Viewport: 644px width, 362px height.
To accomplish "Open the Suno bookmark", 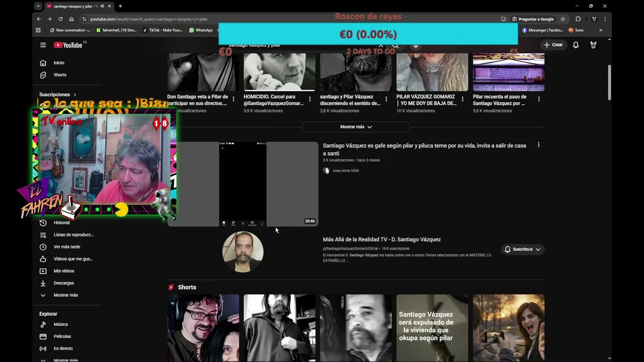I will [x=576, y=30].
